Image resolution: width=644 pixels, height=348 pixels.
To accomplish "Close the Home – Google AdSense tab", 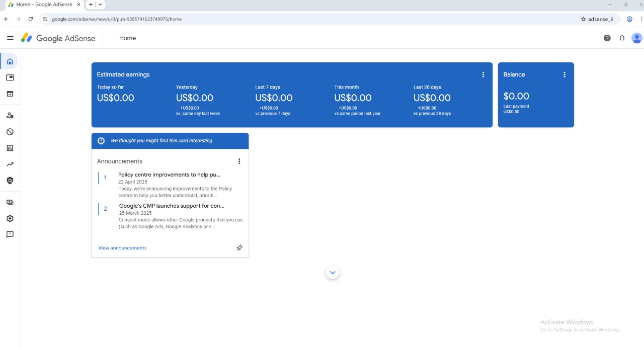I will point(78,5).
